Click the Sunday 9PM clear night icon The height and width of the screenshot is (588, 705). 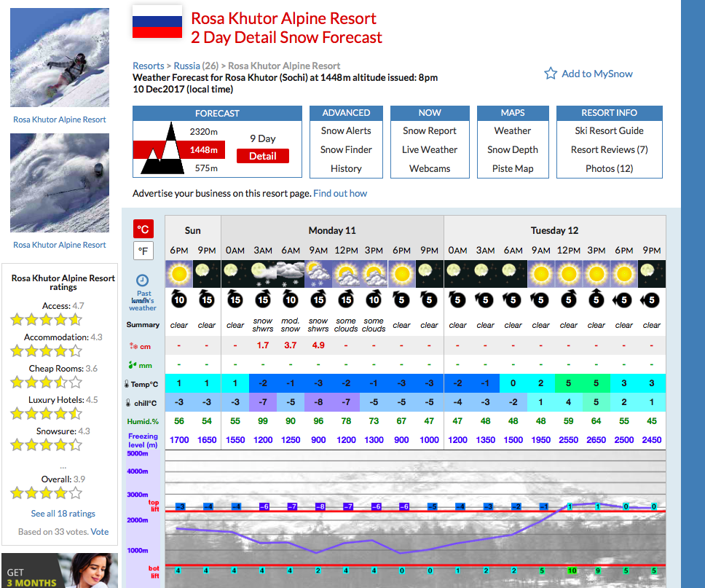tap(207, 274)
